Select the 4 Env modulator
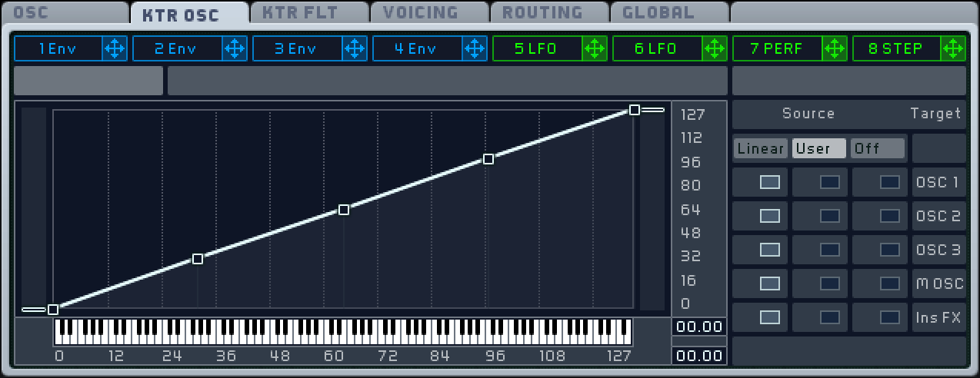This screenshot has width=980, height=378. [418, 49]
